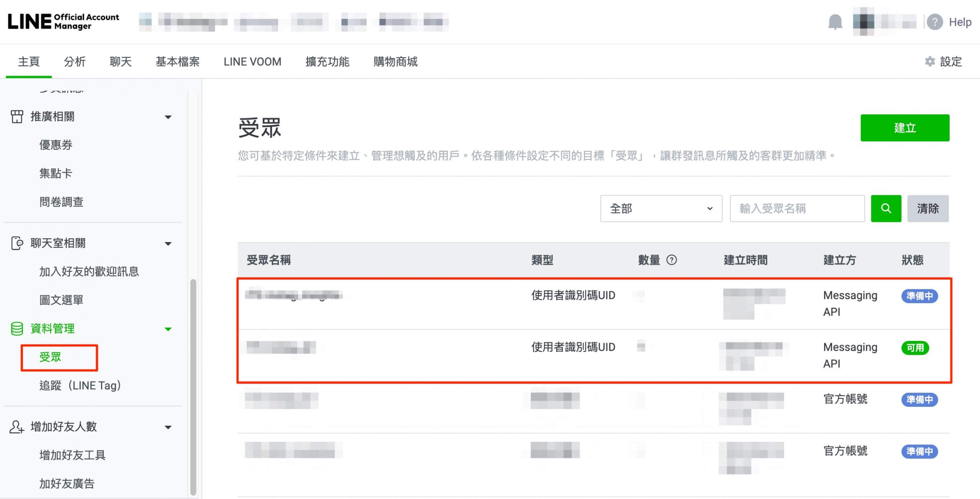
Task: Click the green magnifier search button
Action: point(886,209)
